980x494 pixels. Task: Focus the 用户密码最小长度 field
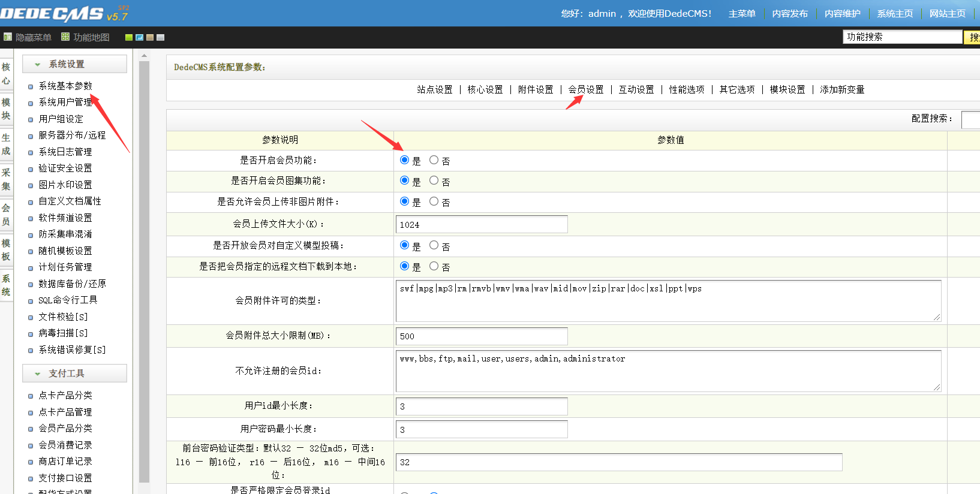click(482, 429)
